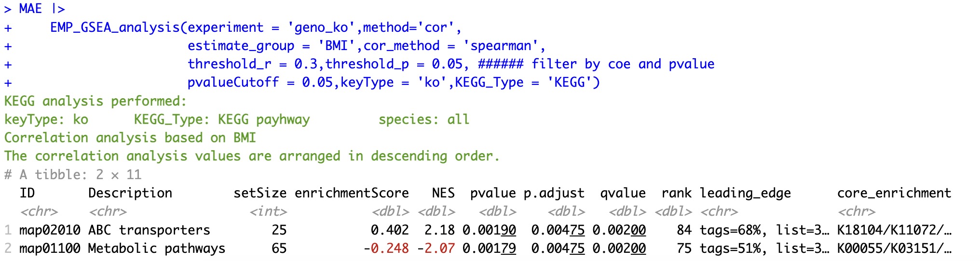
Task: Click the map02010 ID cell
Action: click(x=50, y=230)
